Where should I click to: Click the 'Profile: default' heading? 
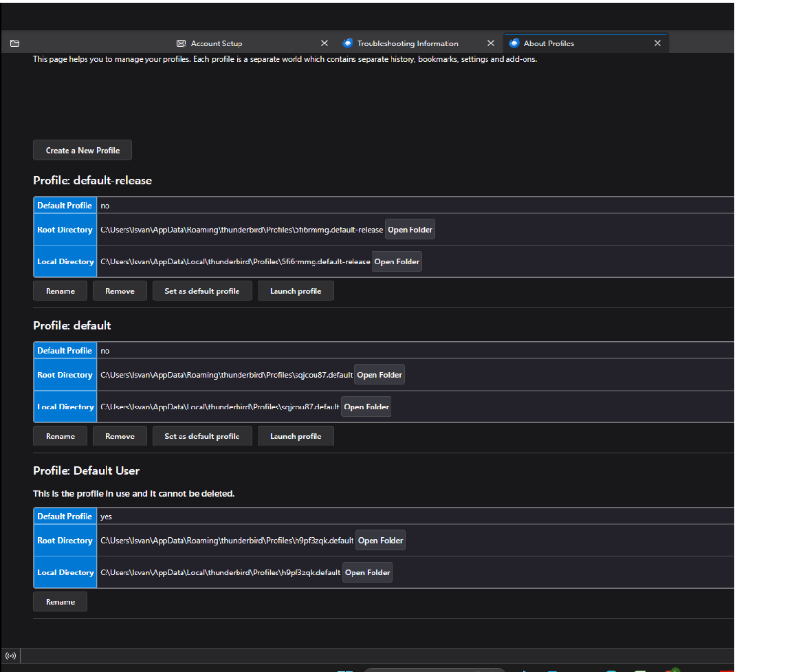coord(72,325)
